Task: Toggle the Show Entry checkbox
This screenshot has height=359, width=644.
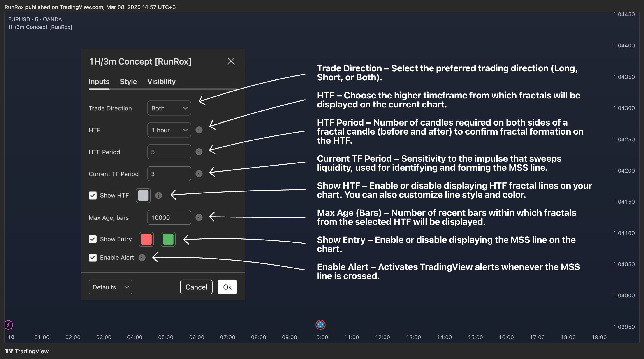Action: [93, 239]
